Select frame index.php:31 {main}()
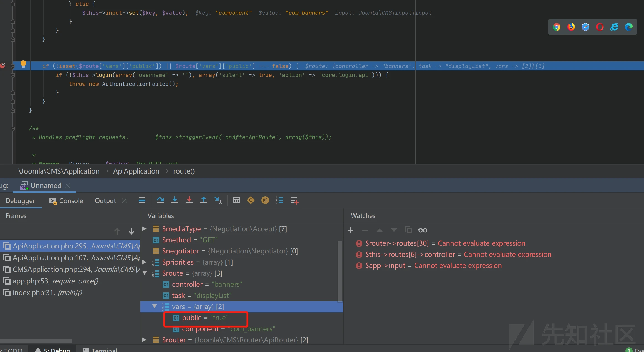The height and width of the screenshot is (352, 644). pyautogui.click(x=70, y=293)
